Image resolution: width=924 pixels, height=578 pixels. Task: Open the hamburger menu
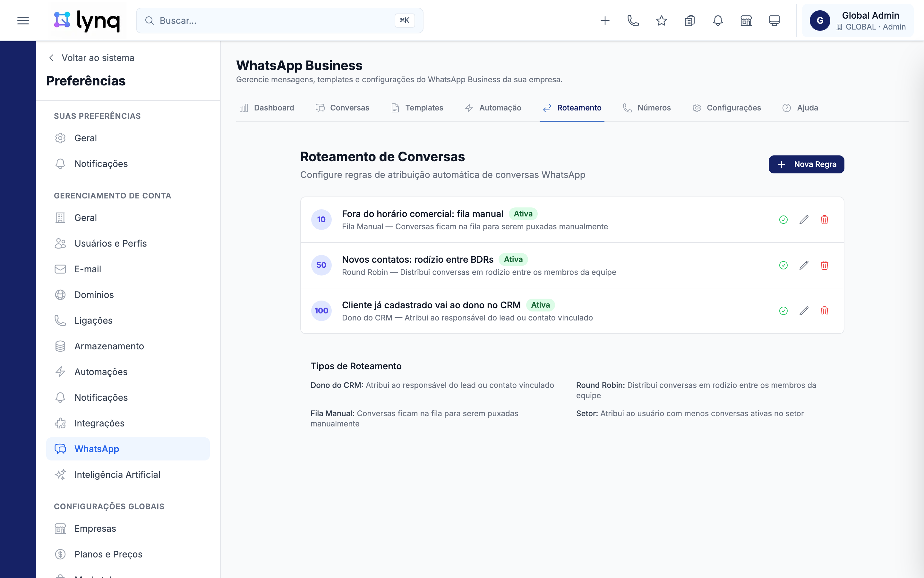tap(23, 21)
